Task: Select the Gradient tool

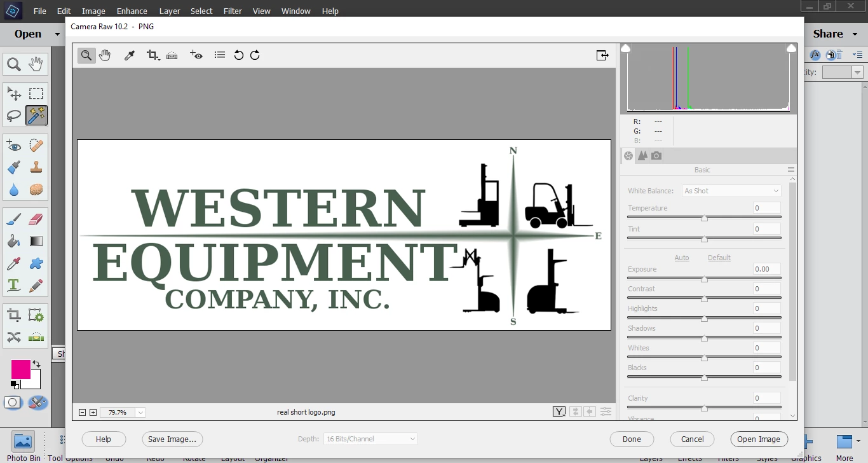Action: [36, 241]
